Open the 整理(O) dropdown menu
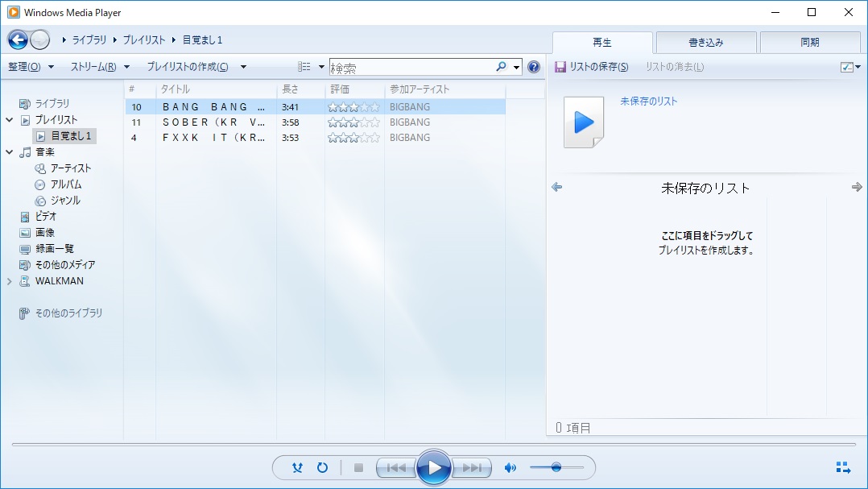Screen dimensions: 868x489 (31, 67)
